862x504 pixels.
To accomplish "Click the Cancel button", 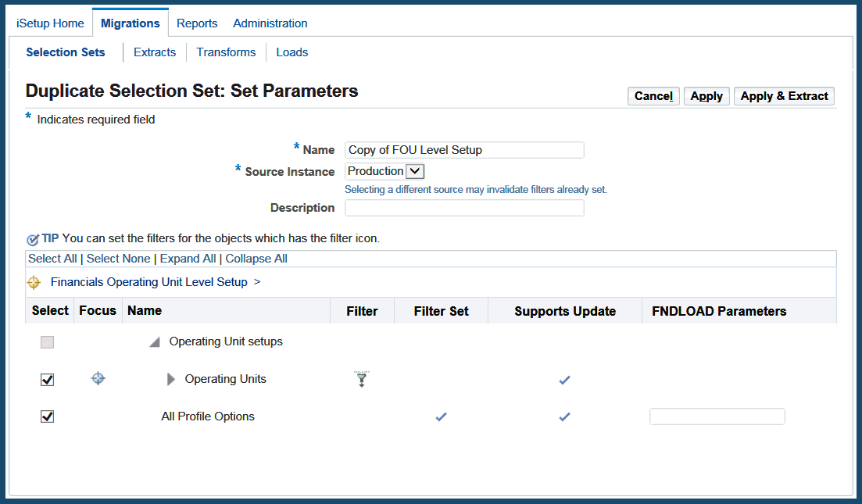I will [x=653, y=96].
